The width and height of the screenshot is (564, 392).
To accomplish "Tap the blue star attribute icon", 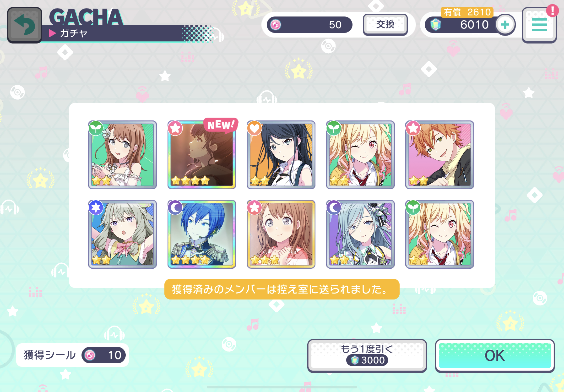I will tap(96, 207).
